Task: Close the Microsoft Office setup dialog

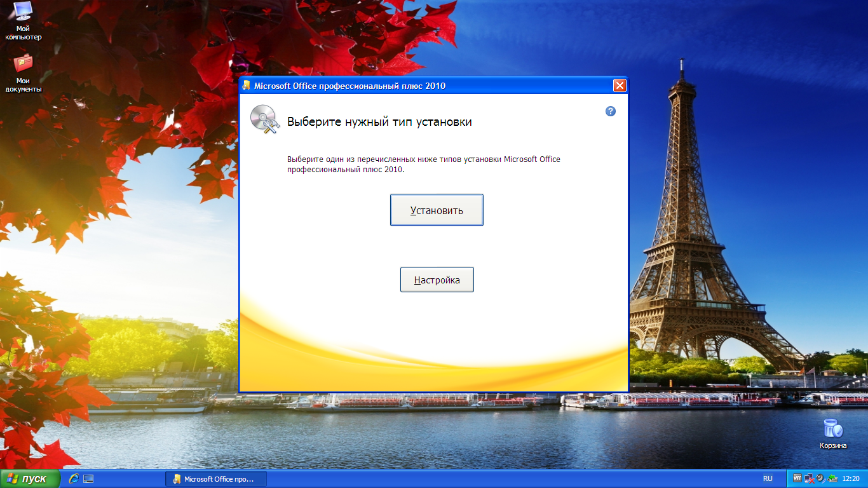Action: [x=620, y=86]
